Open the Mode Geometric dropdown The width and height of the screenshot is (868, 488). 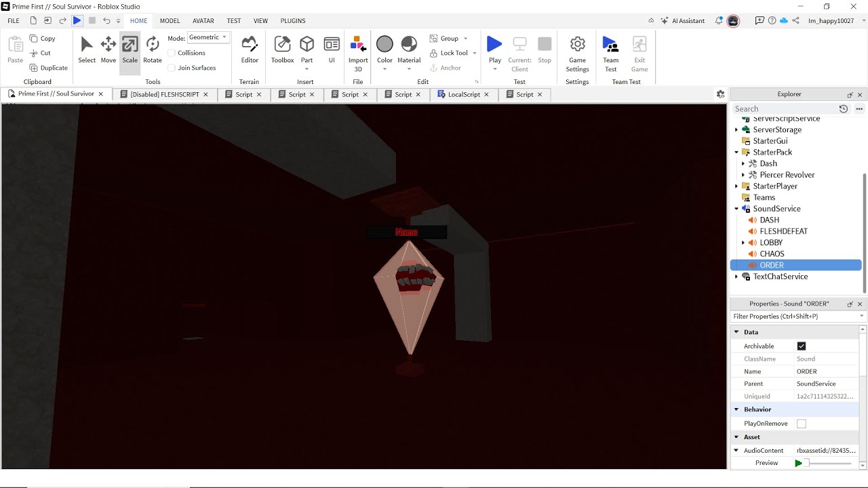(x=208, y=37)
